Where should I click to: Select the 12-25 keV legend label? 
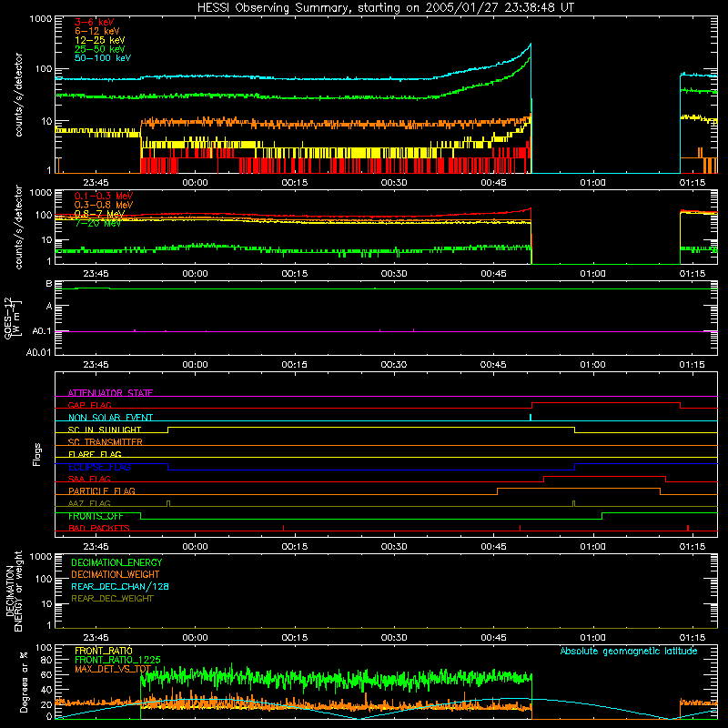point(100,40)
